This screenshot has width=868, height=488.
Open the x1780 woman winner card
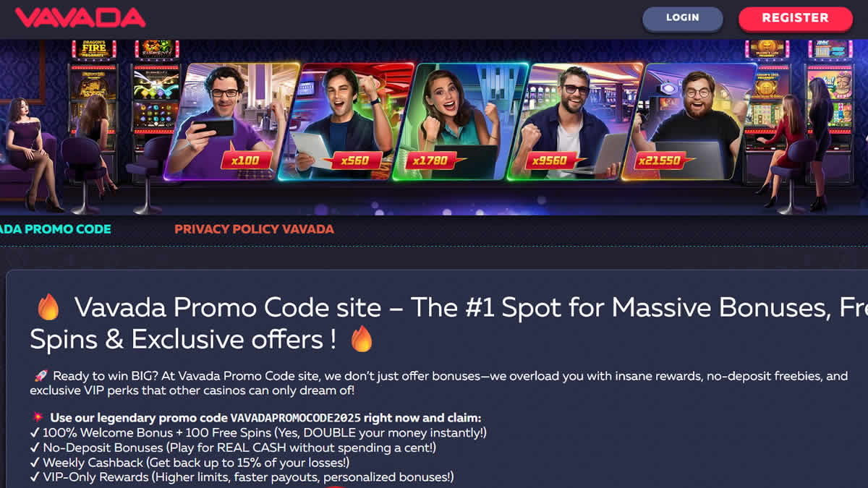(x=460, y=121)
